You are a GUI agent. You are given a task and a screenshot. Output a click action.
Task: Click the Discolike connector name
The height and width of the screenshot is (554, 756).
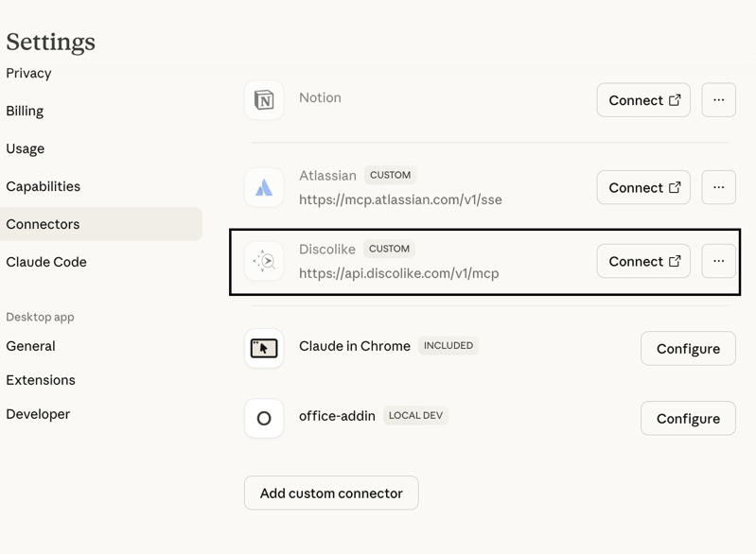pos(326,249)
